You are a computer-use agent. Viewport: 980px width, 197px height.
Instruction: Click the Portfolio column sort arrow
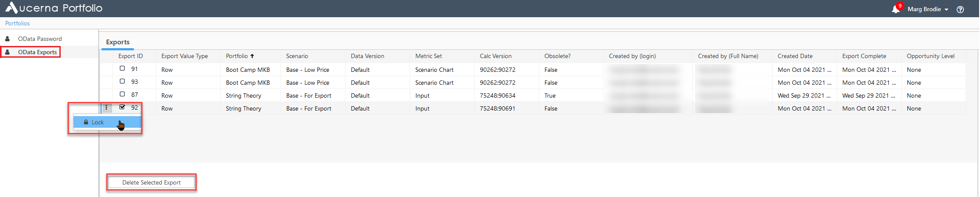click(252, 56)
